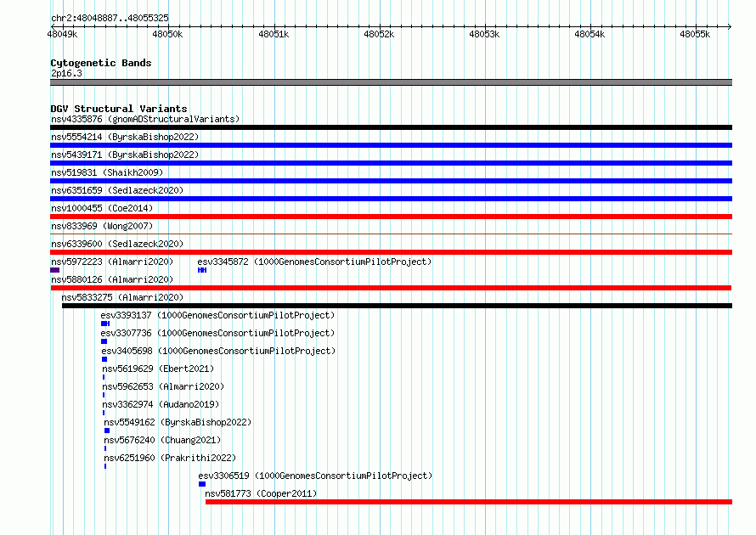Click the red bar under nsv6339600
The image size is (756, 535).
pyautogui.click(x=391, y=252)
